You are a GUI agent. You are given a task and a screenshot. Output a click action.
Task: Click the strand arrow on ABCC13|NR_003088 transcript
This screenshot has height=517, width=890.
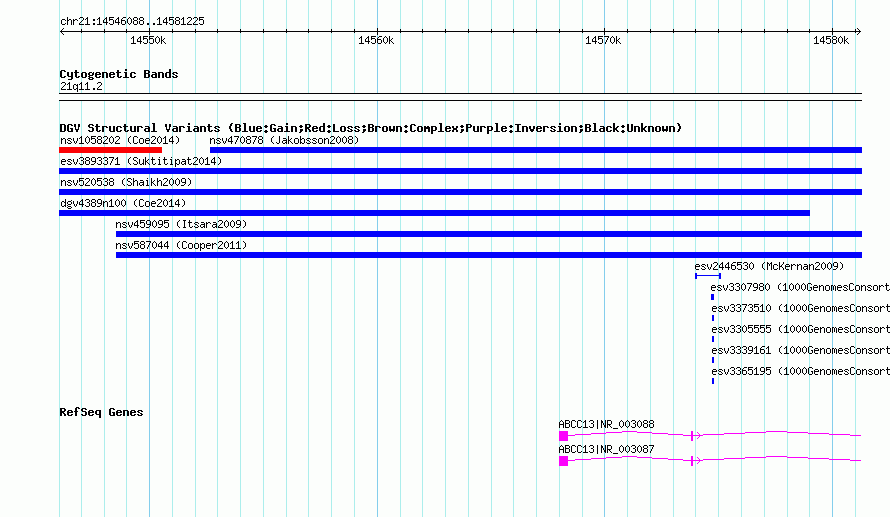pos(699,436)
